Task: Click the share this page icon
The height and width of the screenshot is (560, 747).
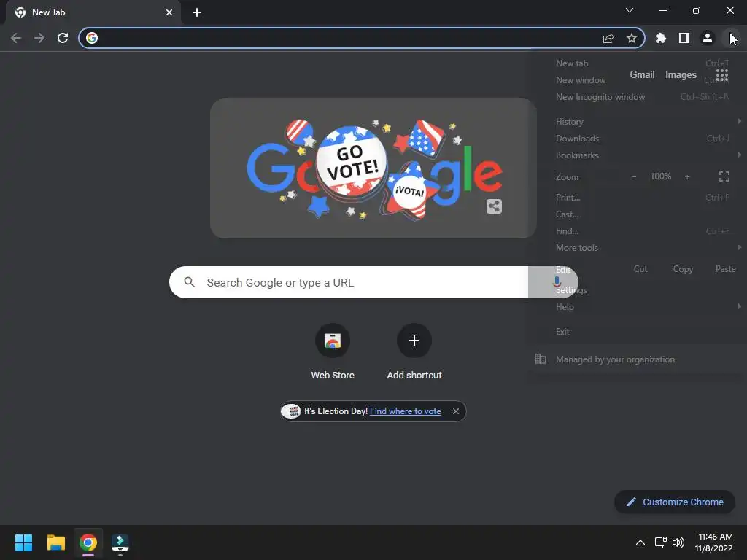Action: [x=608, y=38]
